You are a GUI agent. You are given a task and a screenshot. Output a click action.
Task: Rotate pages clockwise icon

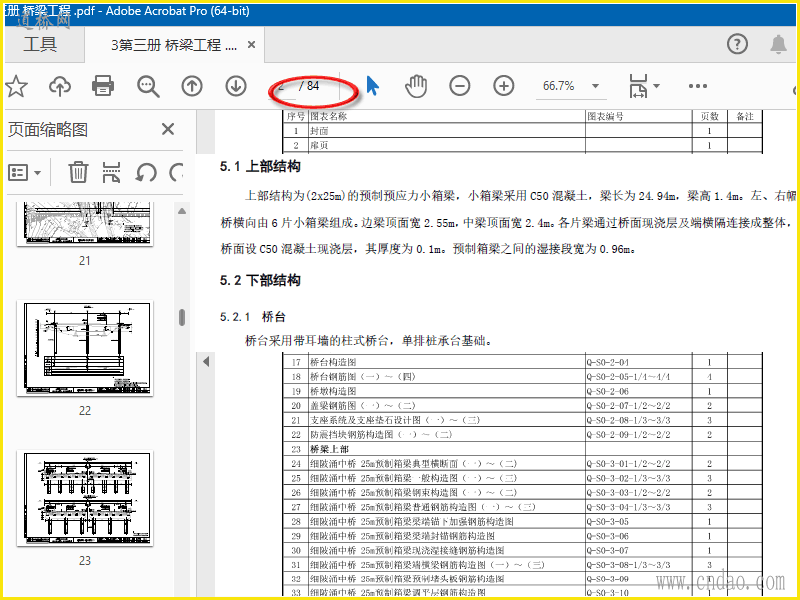(x=177, y=172)
